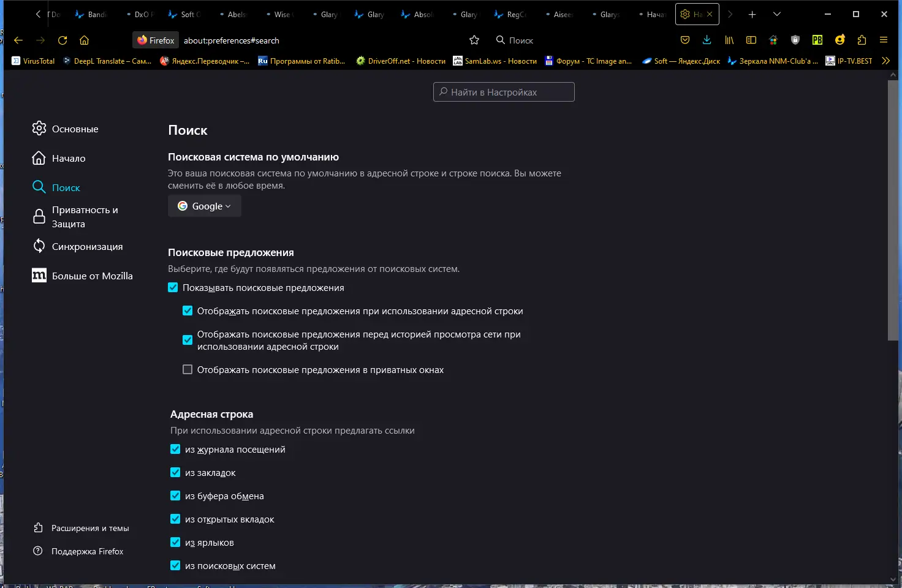Image resolution: width=902 pixels, height=588 pixels.
Task: Click the 'Найти в Настройках' search field
Action: pyautogui.click(x=504, y=92)
